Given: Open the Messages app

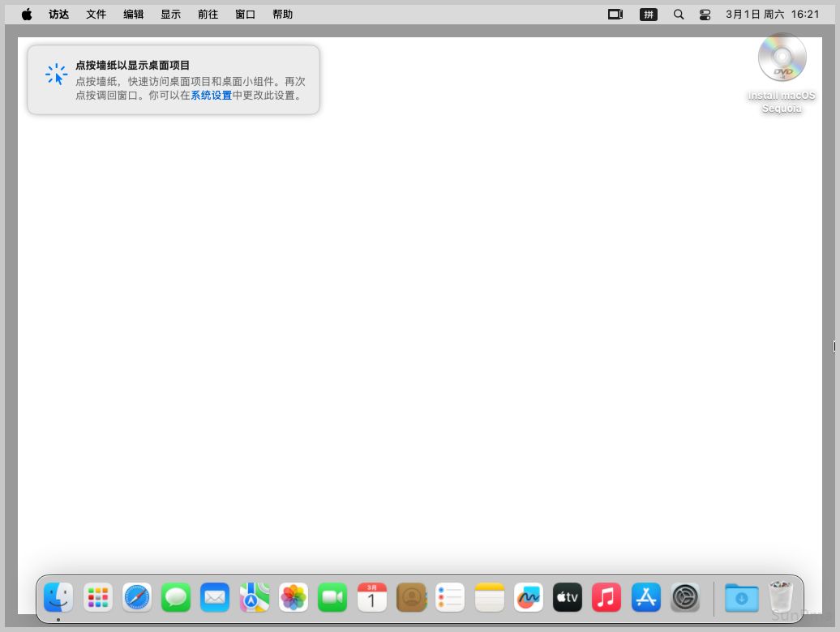Looking at the screenshot, I should tap(176, 598).
